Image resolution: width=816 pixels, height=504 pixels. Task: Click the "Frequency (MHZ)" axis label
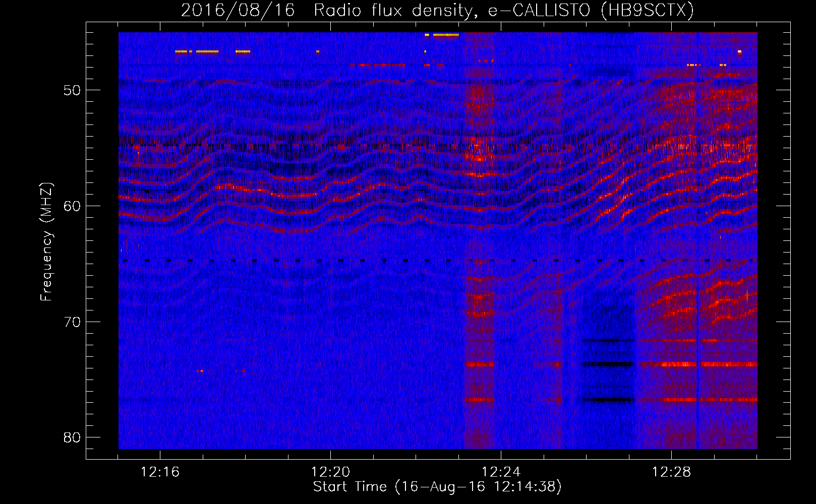coord(46,241)
